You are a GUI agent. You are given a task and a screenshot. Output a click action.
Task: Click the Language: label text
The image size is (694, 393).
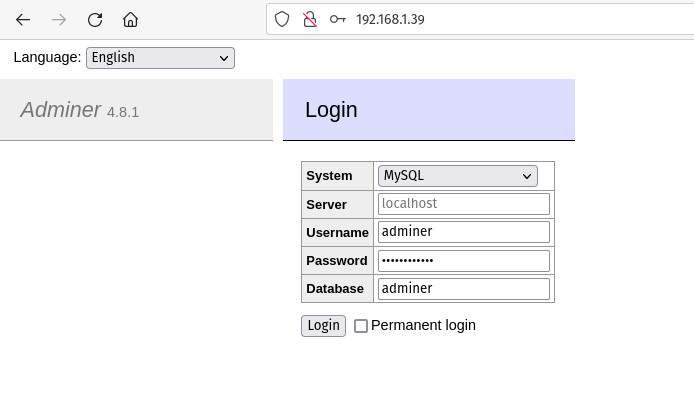pos(47,57)
